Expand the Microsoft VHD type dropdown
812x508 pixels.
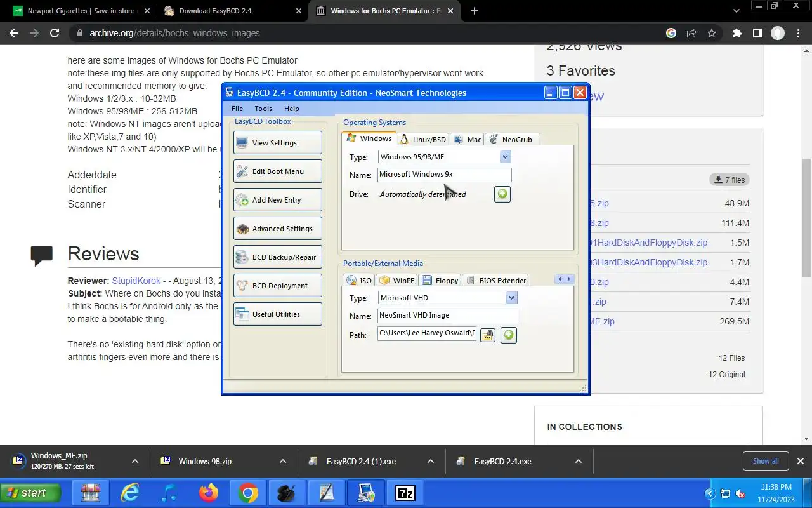point(511,298)
